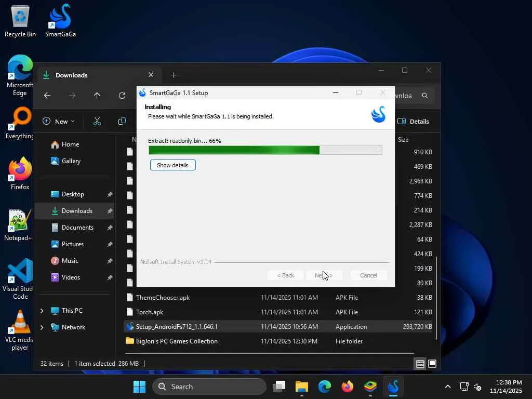Open the SmartGaGa desktop shortcut
Screen dimensions: 532x399
pos(60,20)
